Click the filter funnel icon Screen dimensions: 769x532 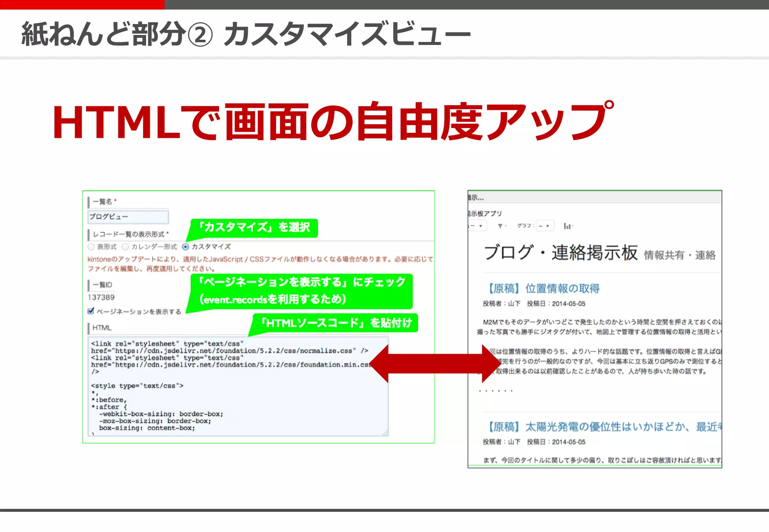[x=500, y=226]
